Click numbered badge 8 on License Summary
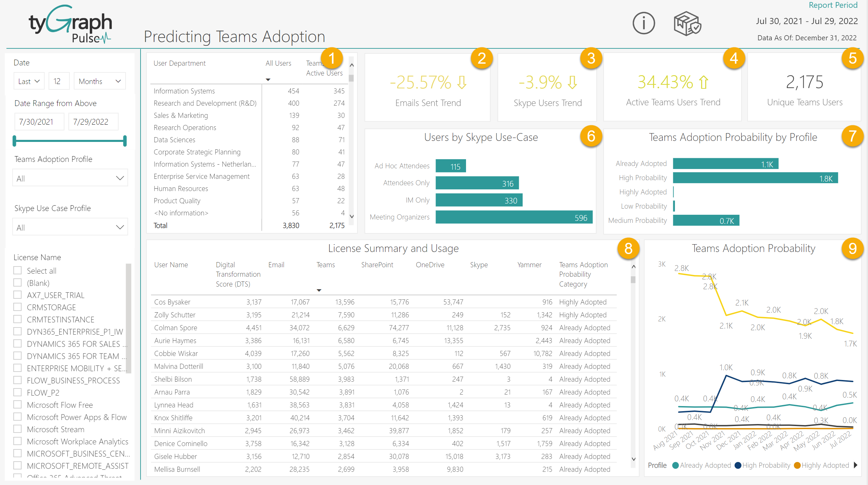 [628, 248]
